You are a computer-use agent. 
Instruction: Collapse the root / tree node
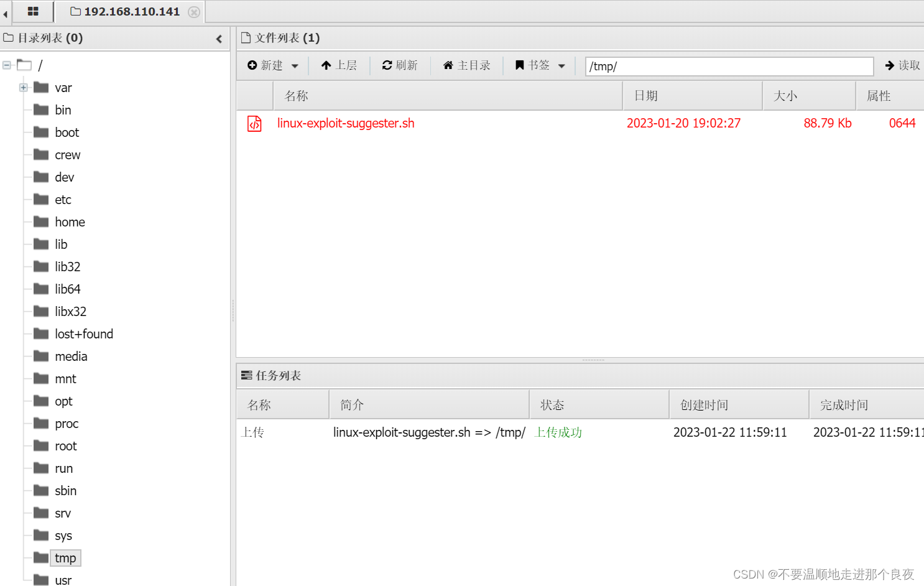click(x=7, y=65)
